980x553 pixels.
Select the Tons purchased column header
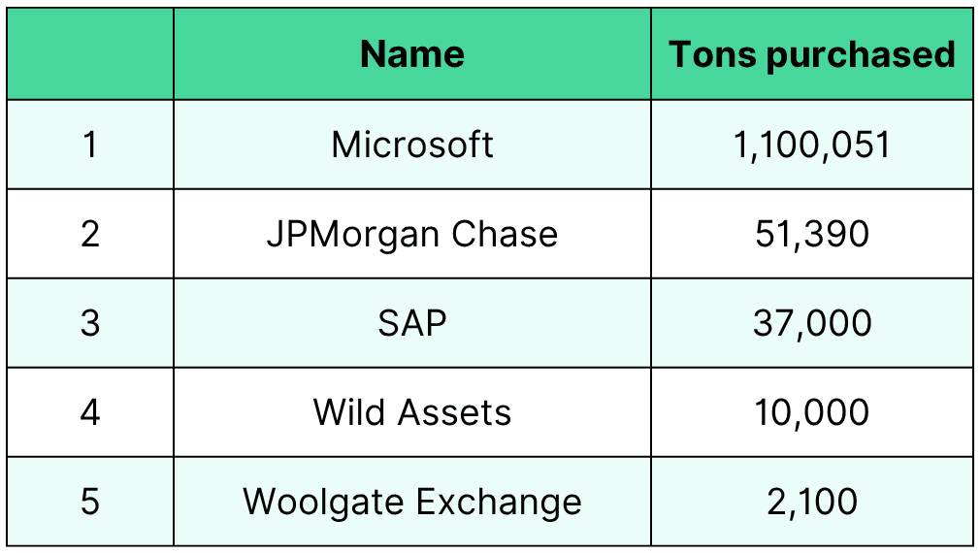point(812,53)
